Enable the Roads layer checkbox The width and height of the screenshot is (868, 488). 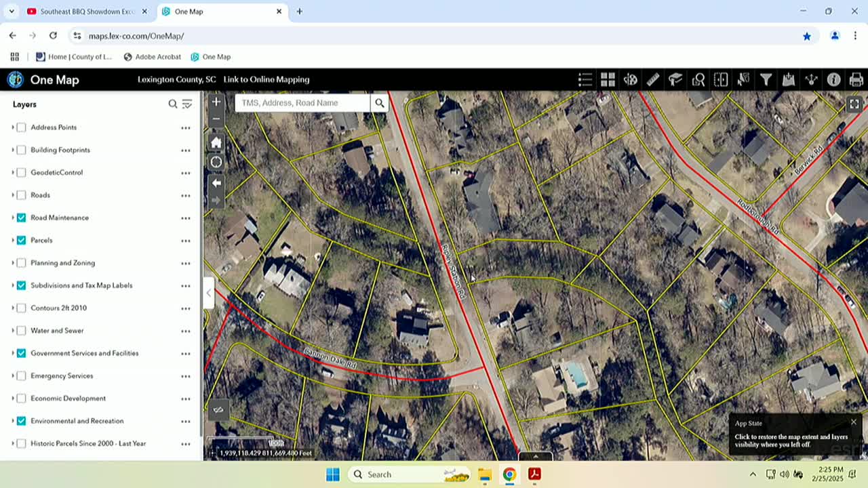point(22,195)
